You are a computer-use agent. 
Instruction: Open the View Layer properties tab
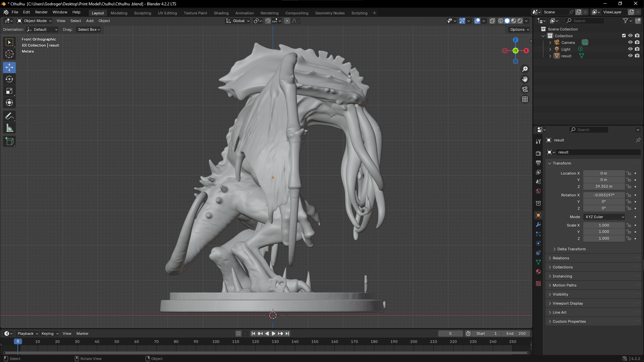(x=538, y=172)
